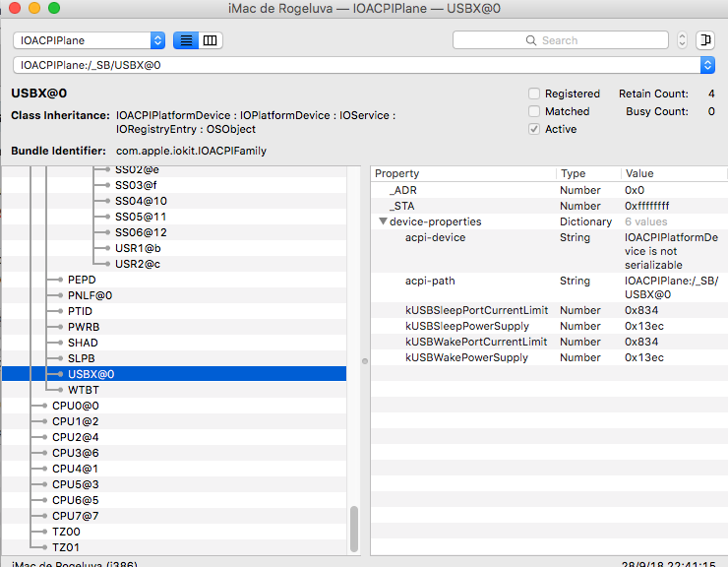This screenshot has height=567, width=728.
Task: Sort by Value column header
Action: (674, 173)
